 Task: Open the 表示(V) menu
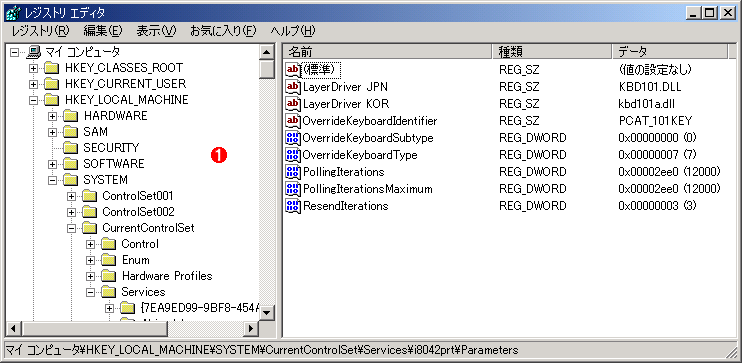click(156, 31)
